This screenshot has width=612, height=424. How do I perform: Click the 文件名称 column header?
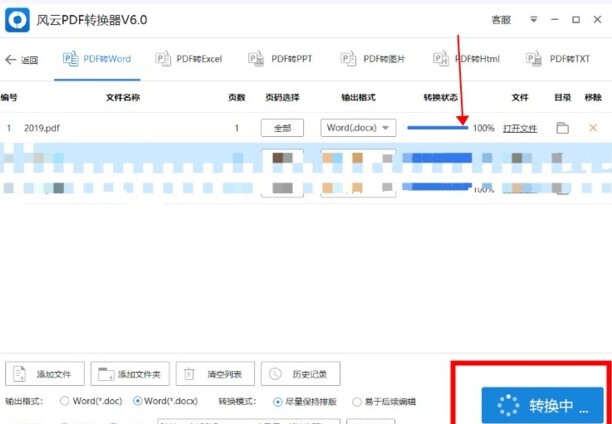[x=123, y=98]
